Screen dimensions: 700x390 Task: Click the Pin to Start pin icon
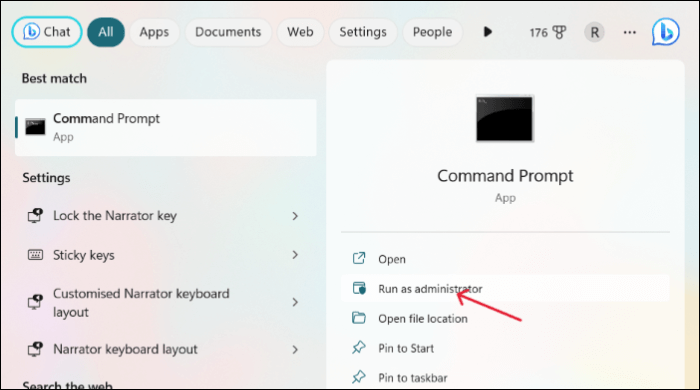coord(359,347)
